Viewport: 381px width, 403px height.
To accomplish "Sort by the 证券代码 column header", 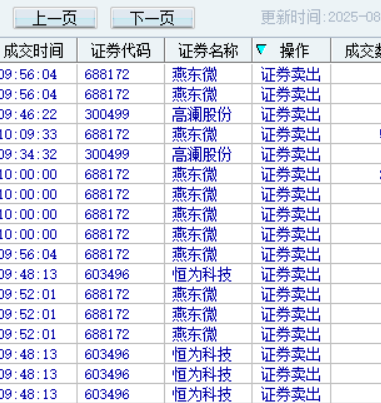I will coord(121,51).
